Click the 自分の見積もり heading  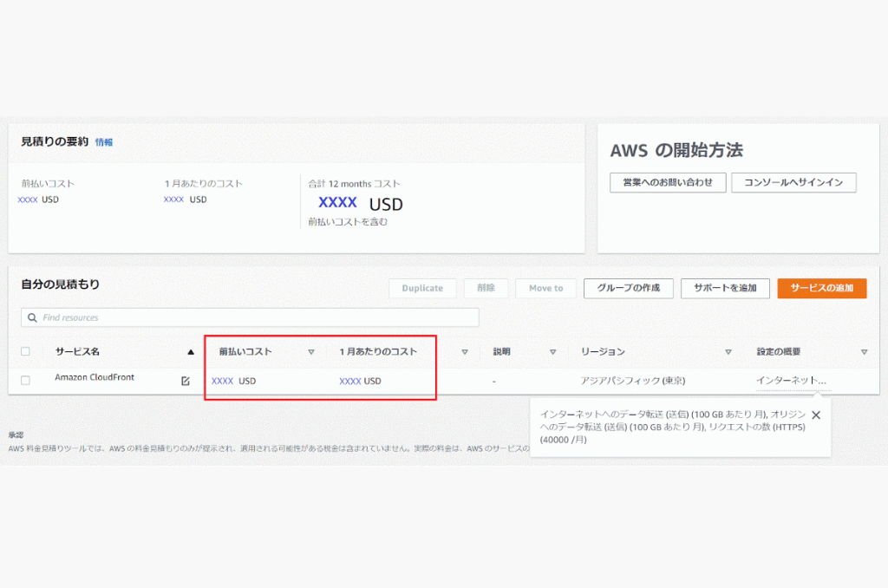pos(60,284)
